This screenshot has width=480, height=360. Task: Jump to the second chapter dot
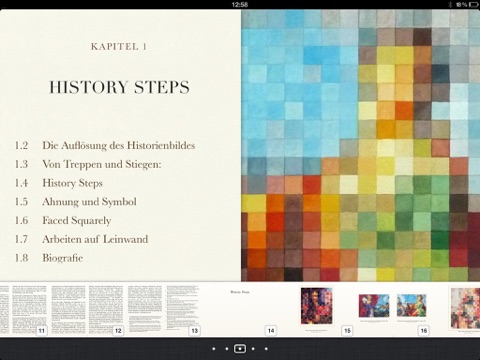click(227, 349)
